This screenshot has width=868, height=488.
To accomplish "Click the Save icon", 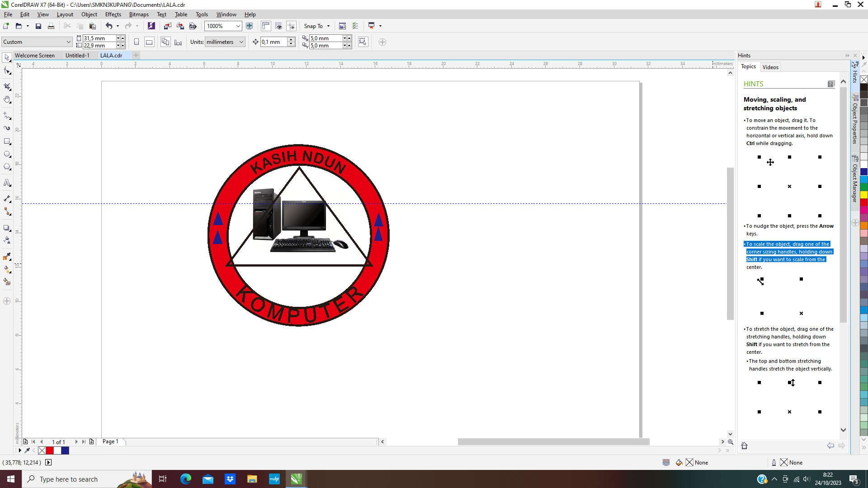I will click(x=38, y=26).
